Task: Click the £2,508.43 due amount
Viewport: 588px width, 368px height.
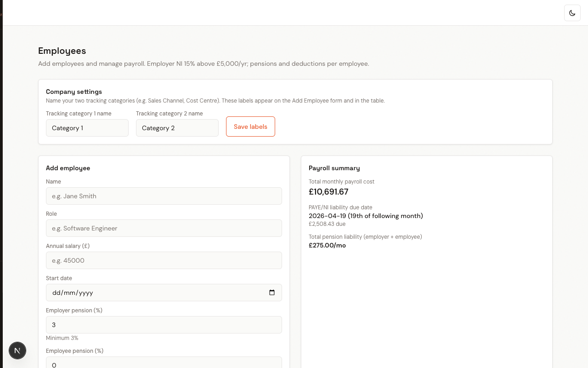Action: (x=327, y=224)
